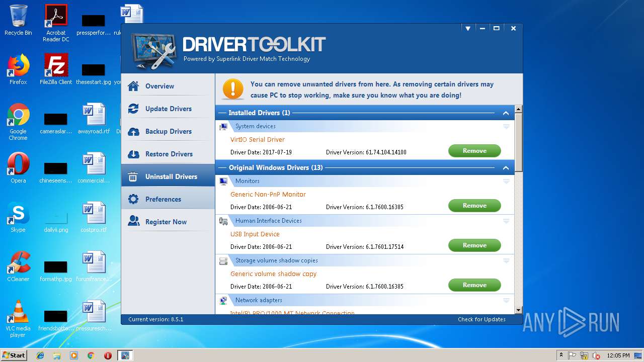The height and width of the screenshot is (362, 644).
Task: Expand Human Interface Devices category arrow
Action: pyautogui.click(x=506, y=221)
